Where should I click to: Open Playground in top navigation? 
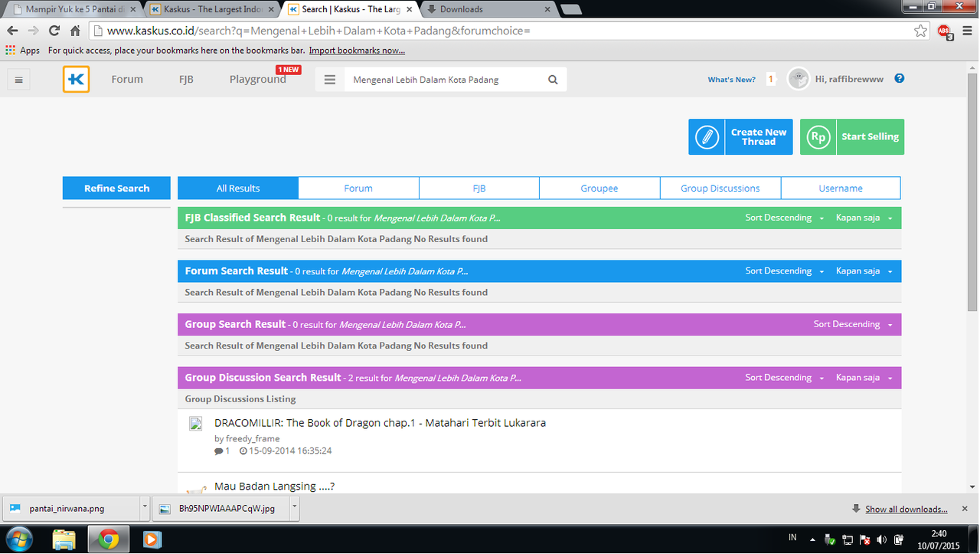pos(258,79)
